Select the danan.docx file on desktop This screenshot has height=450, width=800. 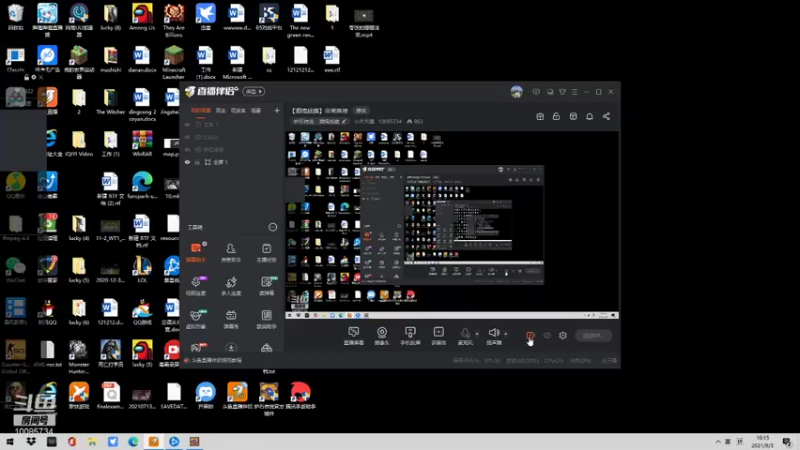[142, 60]
